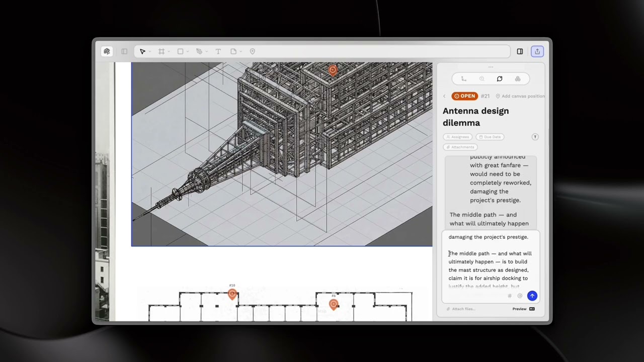Viewport: 644px width, 362px height.
Task: Select the frame grid tool
Action: (161, 51)
